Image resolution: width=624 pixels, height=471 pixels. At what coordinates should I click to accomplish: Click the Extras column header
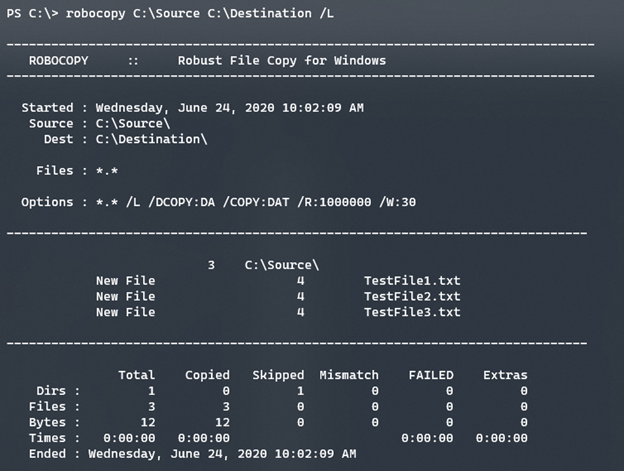pyautogui.click(x=504, y=375)
